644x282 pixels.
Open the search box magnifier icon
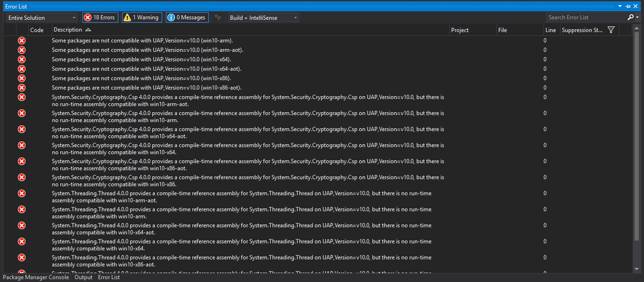630,17
